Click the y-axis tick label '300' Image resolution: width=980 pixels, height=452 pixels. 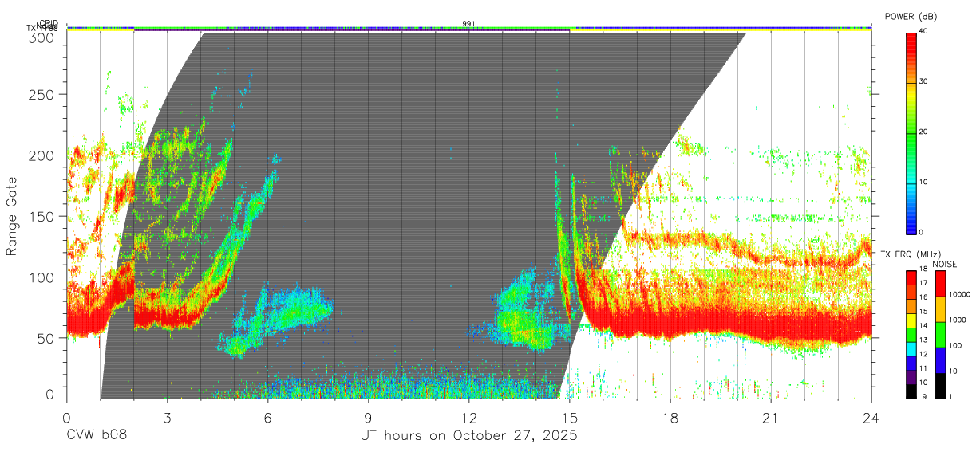click(41, 37)
